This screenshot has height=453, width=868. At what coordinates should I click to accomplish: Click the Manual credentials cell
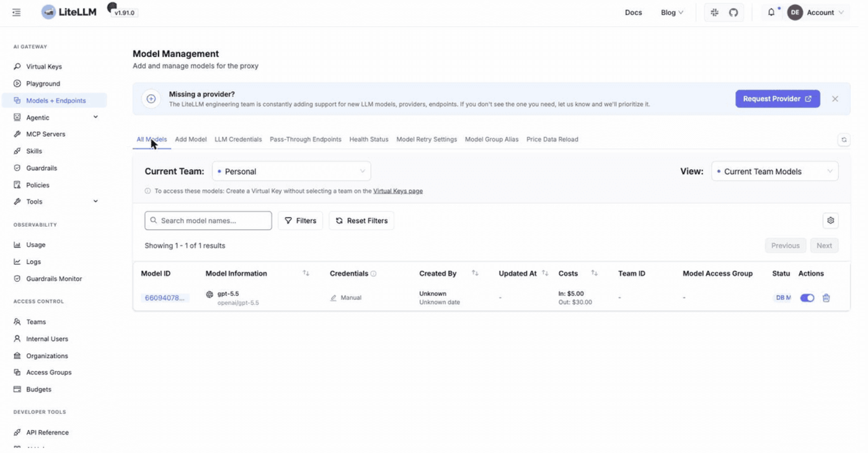[x=346, y=298]
